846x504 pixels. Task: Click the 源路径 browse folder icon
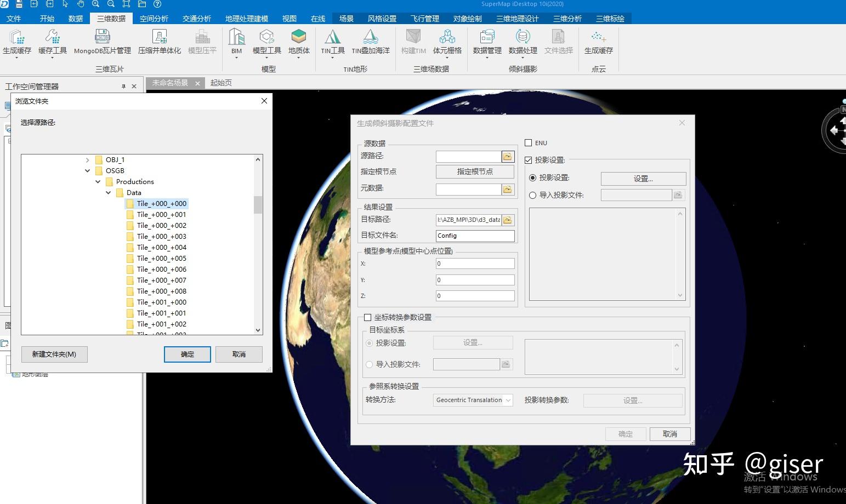click(508, 157)
